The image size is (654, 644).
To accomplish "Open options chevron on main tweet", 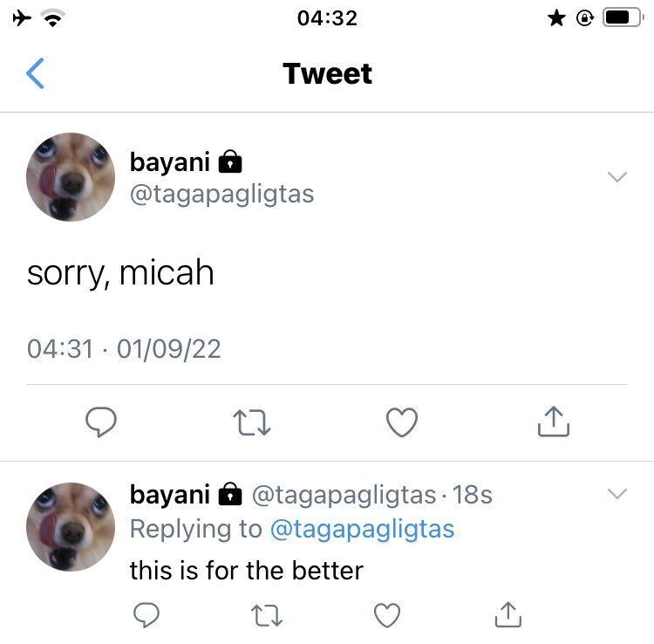I will click(x=617, y=176).
